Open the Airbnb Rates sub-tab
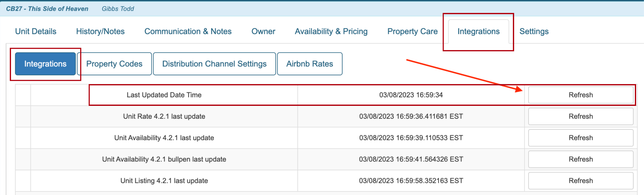The image size is (644, 195). coord(309,64)
